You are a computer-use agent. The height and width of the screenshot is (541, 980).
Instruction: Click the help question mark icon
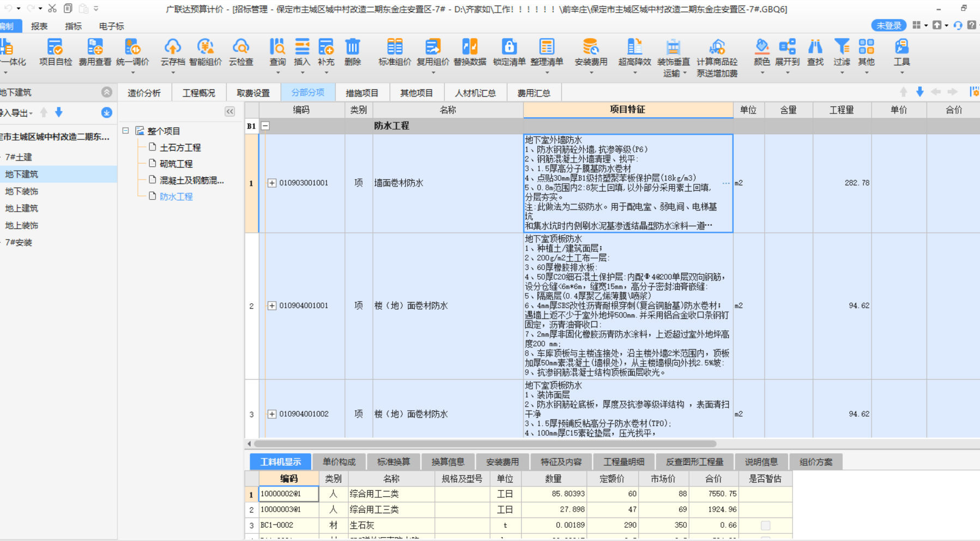(x=971, y=25)
